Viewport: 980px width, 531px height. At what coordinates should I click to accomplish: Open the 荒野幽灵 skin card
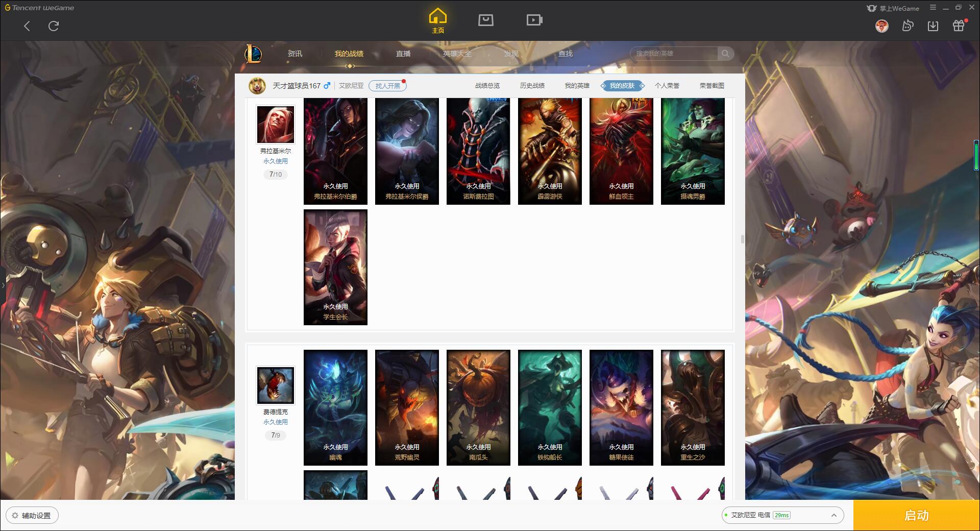pyautogui.click(x=407, y=407)
